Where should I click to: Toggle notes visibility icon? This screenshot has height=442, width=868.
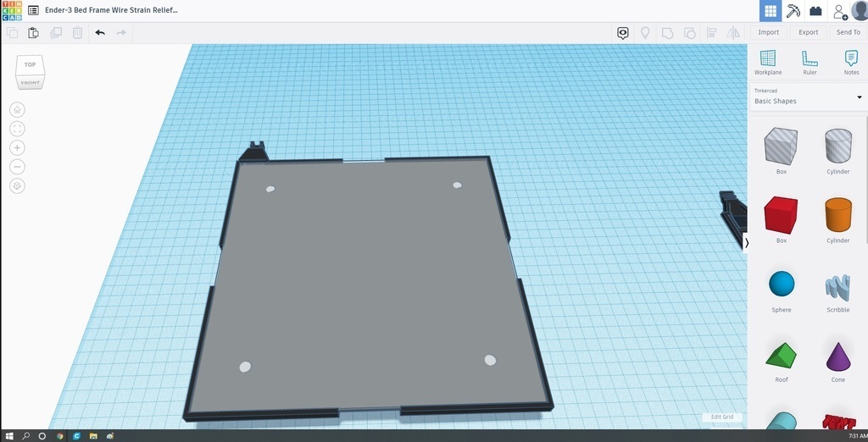pos(623,33)
